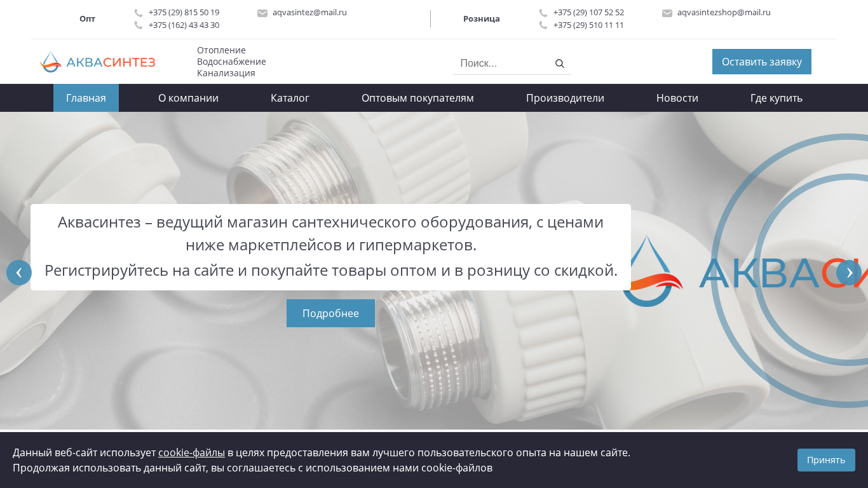Go to previous slide with left arrow
This screenshot has width=868, height=488.
pos(19,273)
